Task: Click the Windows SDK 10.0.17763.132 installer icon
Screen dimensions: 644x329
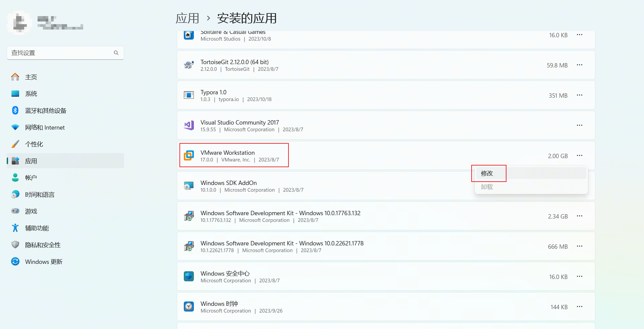Action: pyautogui.click(x=189, y=216)
